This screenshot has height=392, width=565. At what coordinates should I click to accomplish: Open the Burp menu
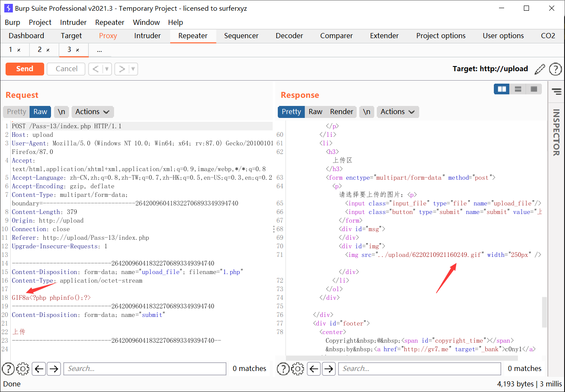[12, 22]
